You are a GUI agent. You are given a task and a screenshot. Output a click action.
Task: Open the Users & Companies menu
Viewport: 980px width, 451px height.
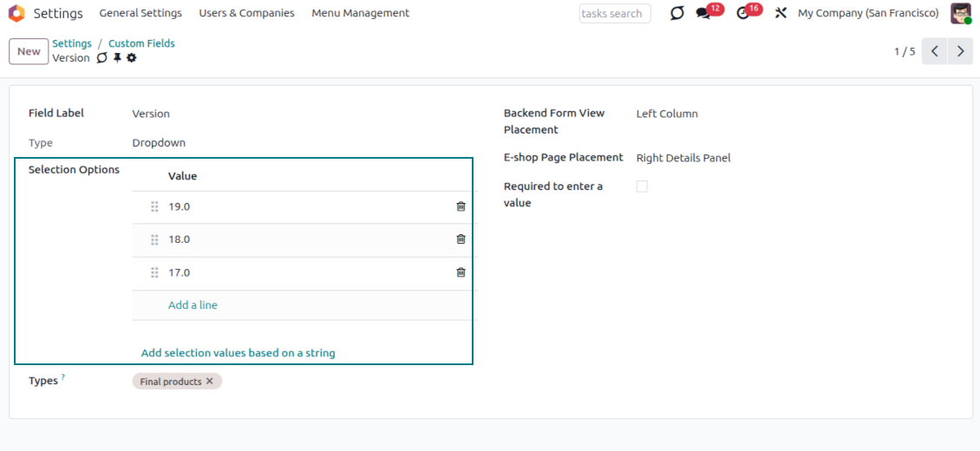click(246, 13)
